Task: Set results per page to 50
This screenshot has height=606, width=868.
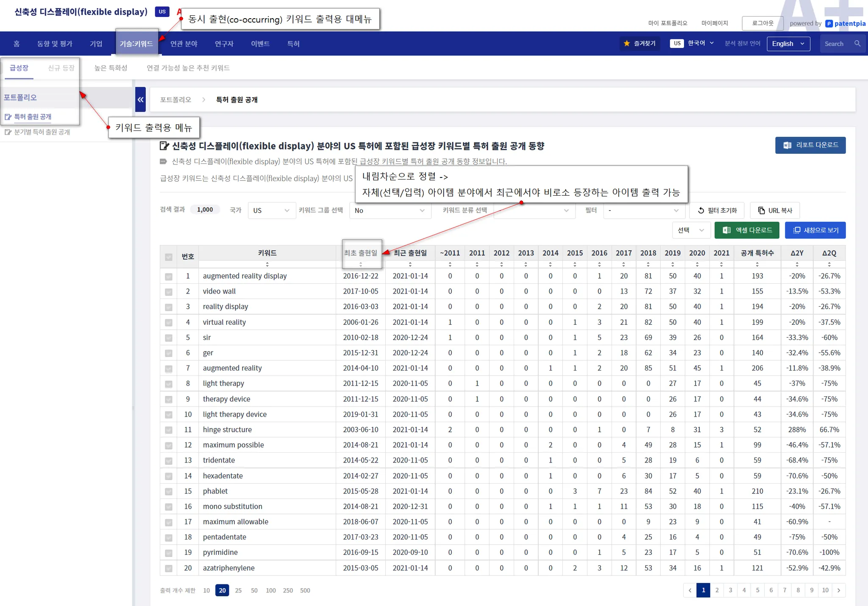Action: pyautogui.click(x=254, y=590)
